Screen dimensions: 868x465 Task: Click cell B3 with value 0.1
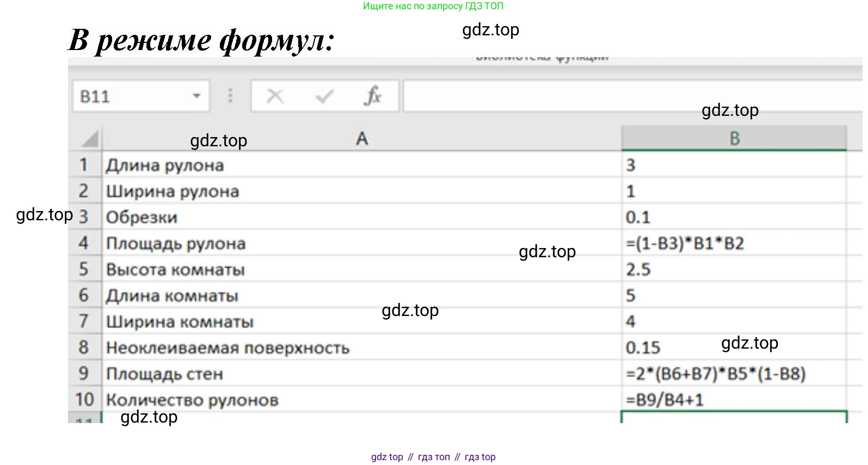coord(734,216)
